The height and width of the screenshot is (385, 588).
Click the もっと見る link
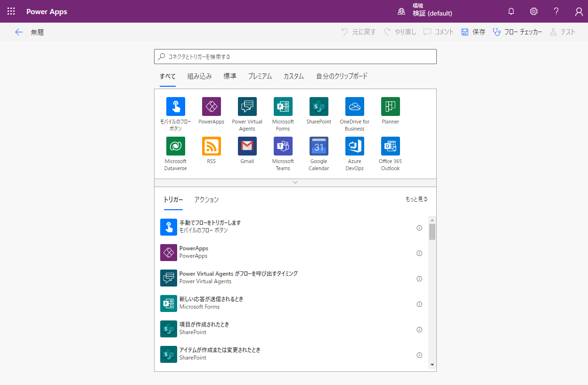[416, 199]
